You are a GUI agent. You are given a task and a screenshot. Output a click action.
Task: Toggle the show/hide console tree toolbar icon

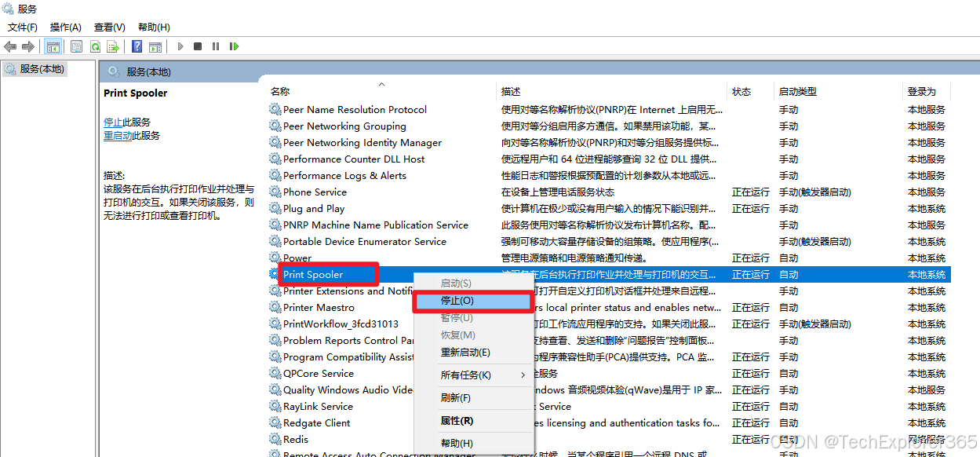pyautogui.click(x=53, y=46)
